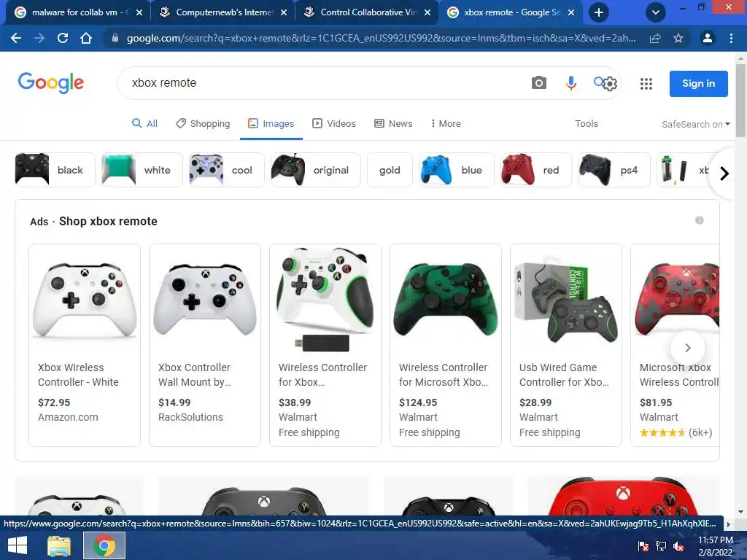
Task: Open the Windows Start menu
Action: (x=18, y=545)
